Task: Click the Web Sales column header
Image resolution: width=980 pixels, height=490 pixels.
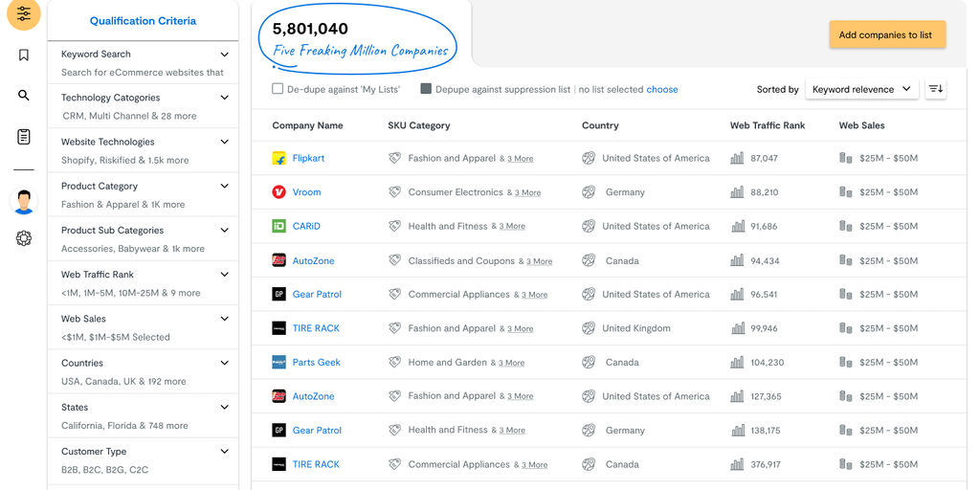Action: pos(862,125)
